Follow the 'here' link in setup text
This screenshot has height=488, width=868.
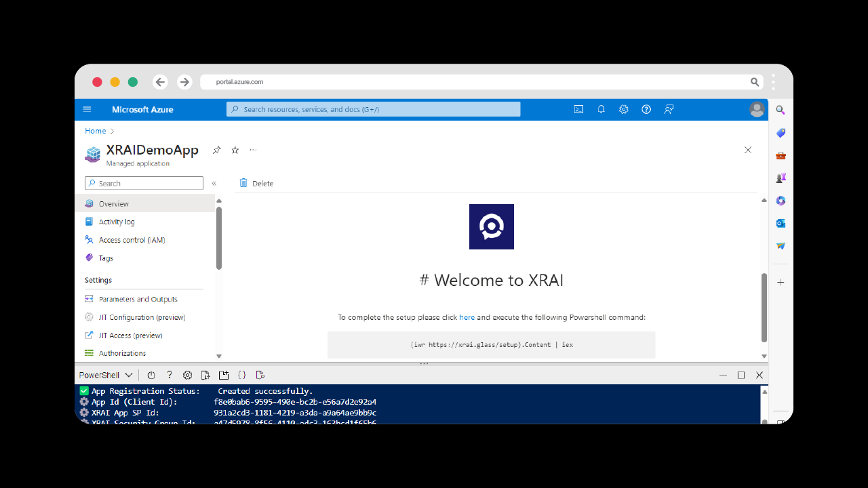pos(467,317)
